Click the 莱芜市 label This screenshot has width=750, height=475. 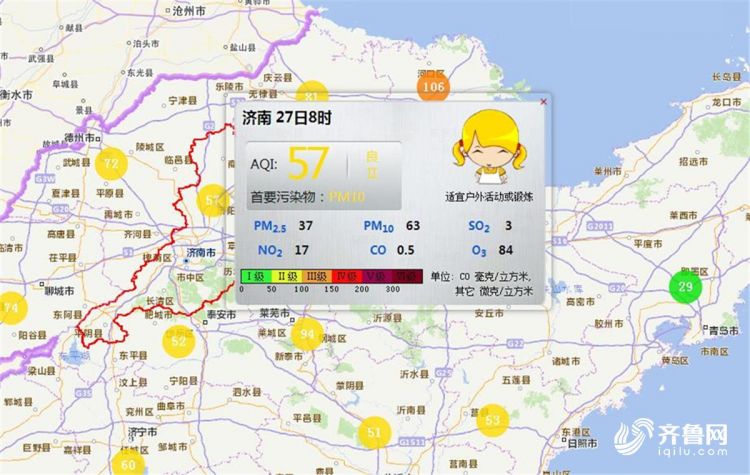coord(275,313)
